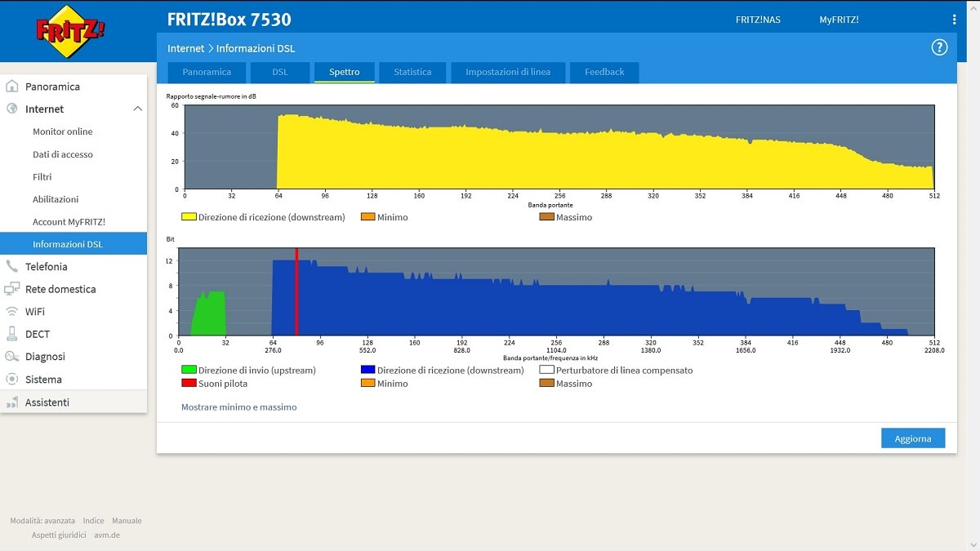Click 'Informazioni DSL' breadcrumb text
Screen dimensions: 980x551
[256, 48]
